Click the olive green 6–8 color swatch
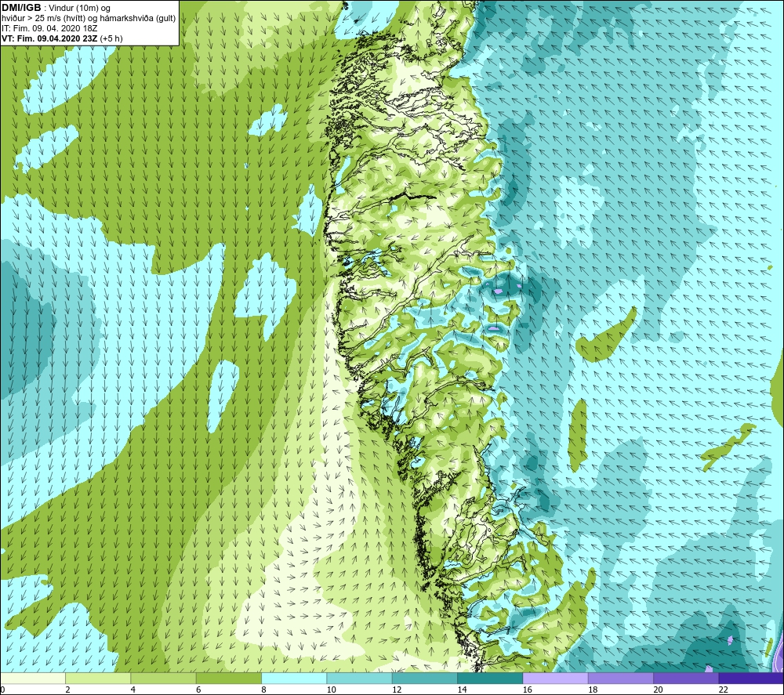784x695 pixels. pyautogui.click(x=228, y=678)
